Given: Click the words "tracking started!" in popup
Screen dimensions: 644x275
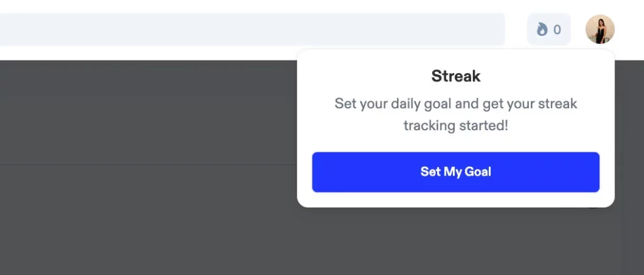Looking at the screenshot, I should pyautogui.click(x=455, y=125).
